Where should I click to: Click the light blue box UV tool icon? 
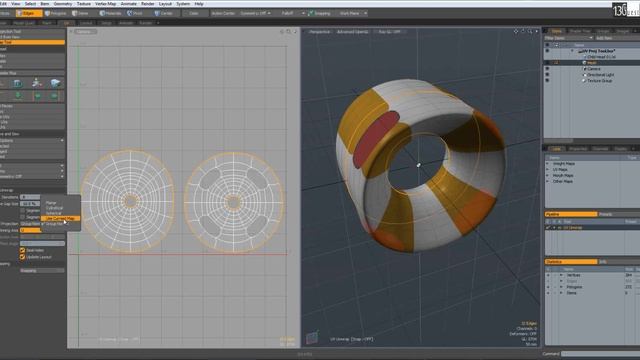(55, 83)
